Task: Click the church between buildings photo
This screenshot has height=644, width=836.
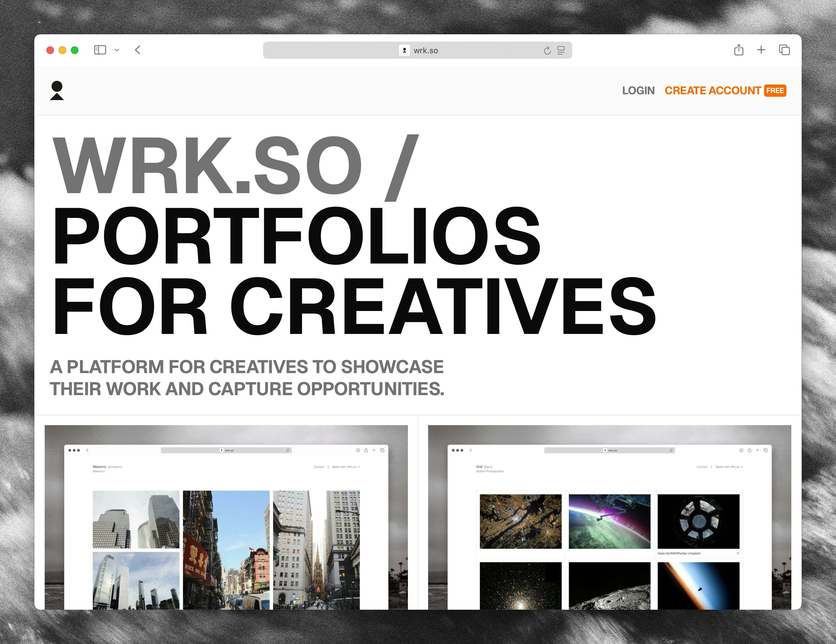Action: pos(316,550)
